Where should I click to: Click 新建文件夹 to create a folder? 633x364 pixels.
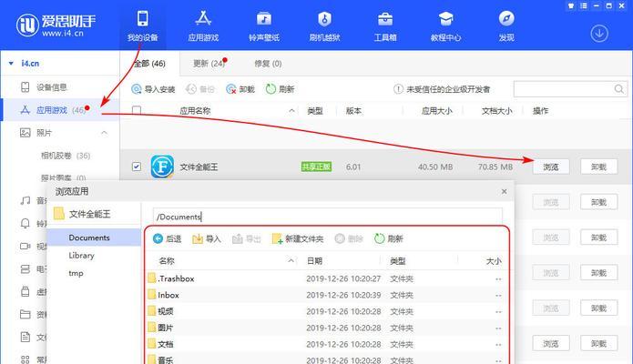(298, 239)
